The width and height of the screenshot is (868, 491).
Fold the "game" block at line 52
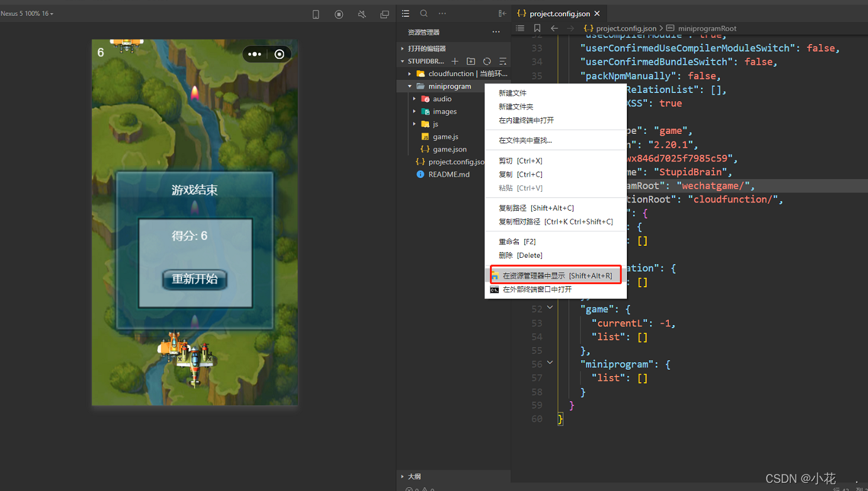[x=550, y=308]
